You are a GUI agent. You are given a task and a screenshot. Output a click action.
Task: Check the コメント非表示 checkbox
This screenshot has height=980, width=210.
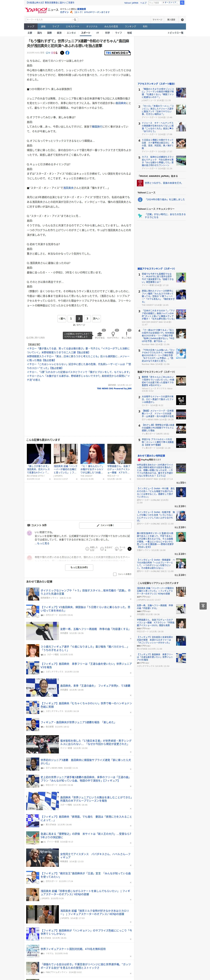coord(115,574)
